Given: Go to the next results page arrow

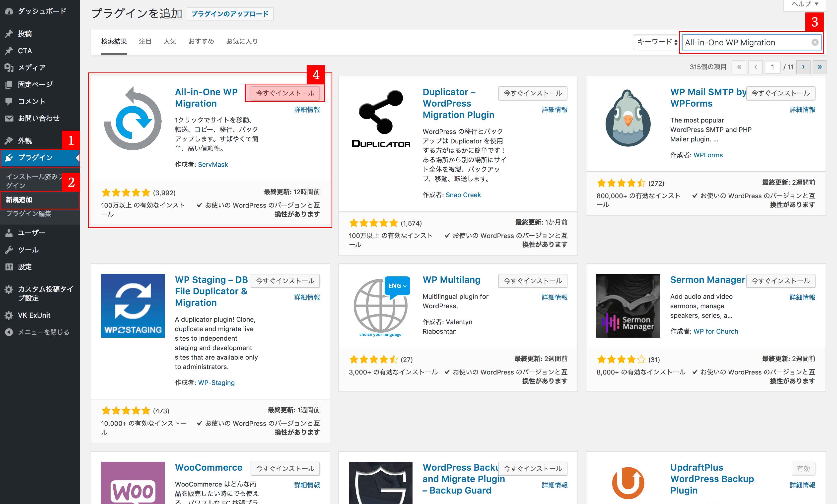Looking at the screenshot, I should click(803, 67).
